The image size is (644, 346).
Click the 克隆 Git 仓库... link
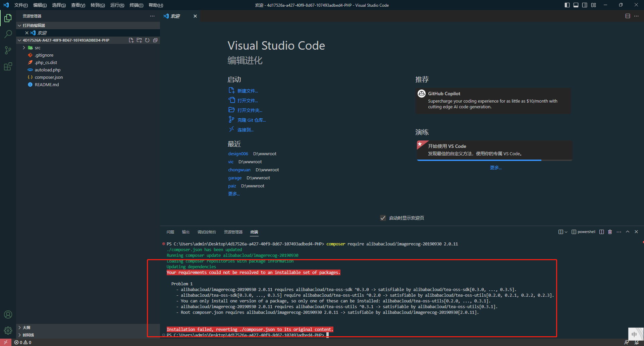(252, 120)
